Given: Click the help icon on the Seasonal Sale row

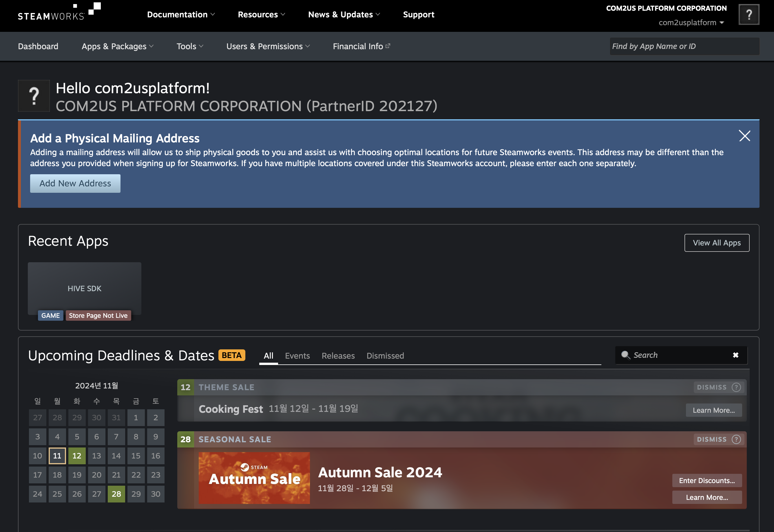Looking at the screenshot, I should (736, 439).
